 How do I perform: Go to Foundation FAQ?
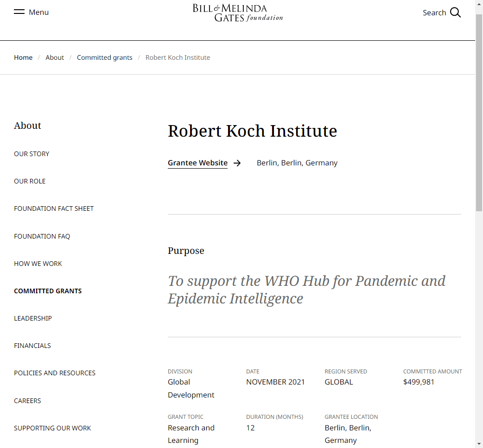click(42, 236)
